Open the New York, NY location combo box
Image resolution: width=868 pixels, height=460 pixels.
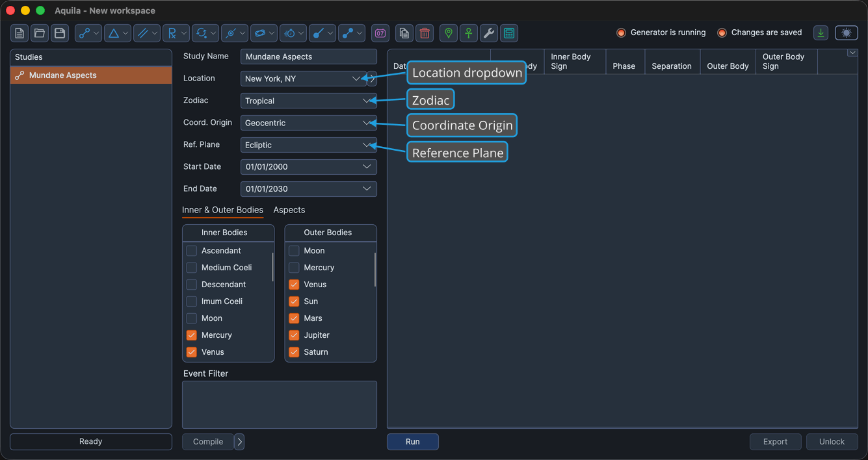[303, 79]
